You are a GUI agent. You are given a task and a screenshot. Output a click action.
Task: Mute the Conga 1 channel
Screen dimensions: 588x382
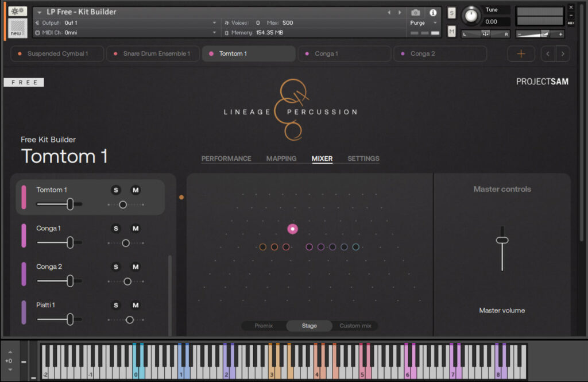point(136,229)
